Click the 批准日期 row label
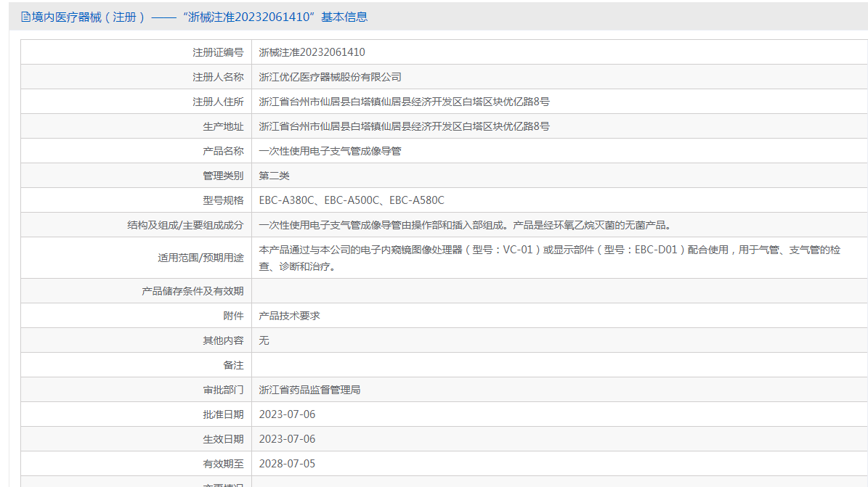The width and height of the screenshot is (868, 487). (x=223, y=414)
